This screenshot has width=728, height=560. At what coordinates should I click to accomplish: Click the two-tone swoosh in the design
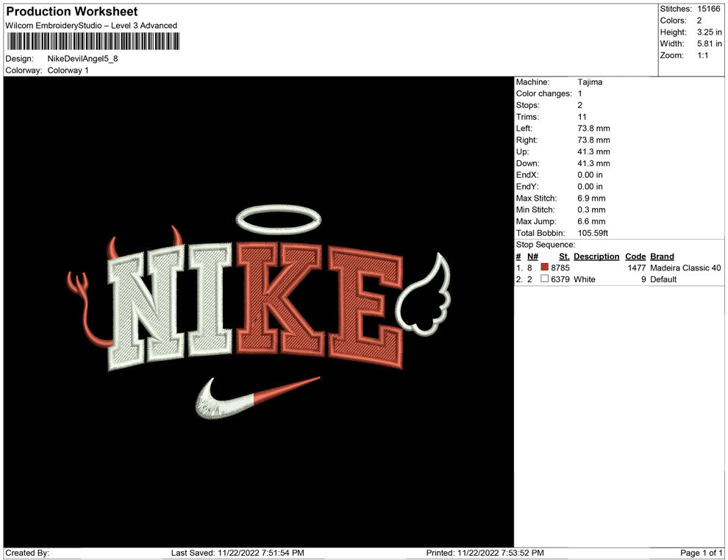[257, 398]
